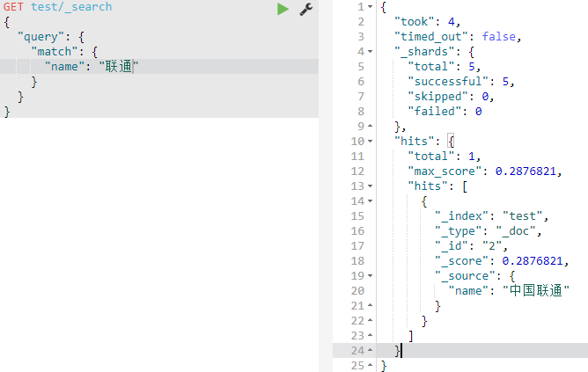
Task: Fold the hit object on line 14
Action: (x=370, y=201)
